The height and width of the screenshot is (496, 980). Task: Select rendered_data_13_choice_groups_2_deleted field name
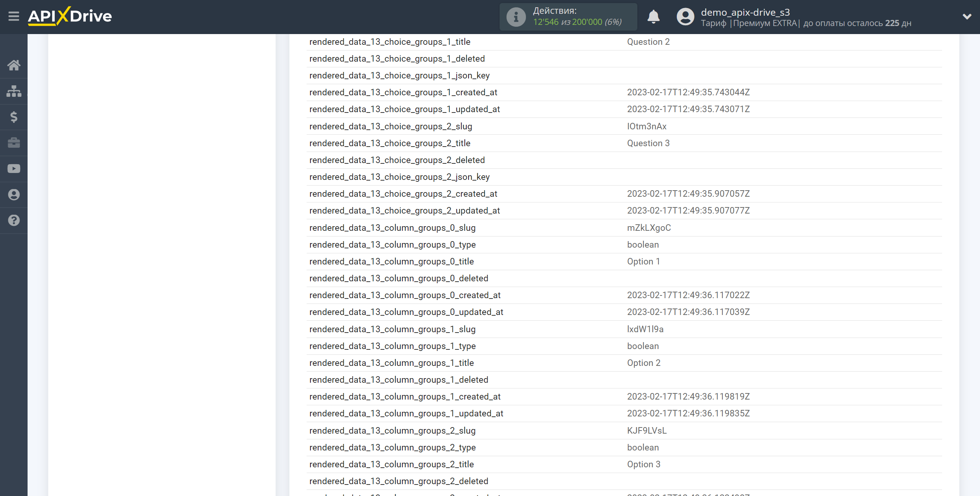pos(397,160)
